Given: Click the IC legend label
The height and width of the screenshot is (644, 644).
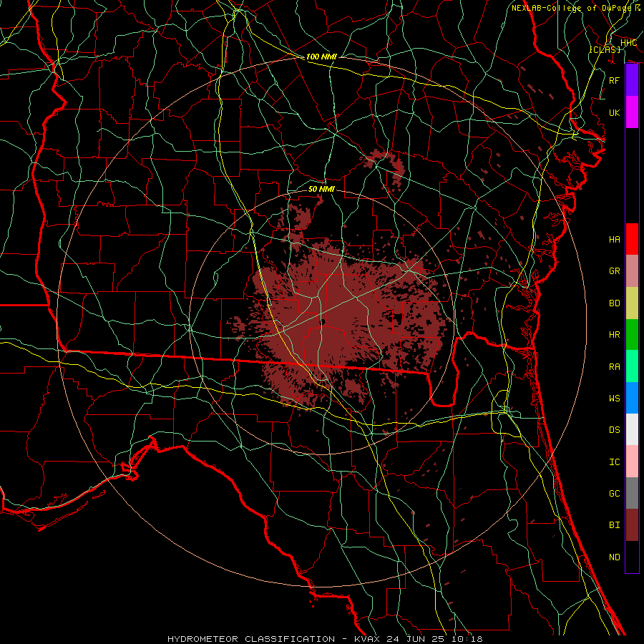Looking at the screenshot, I should click(615, 462).
